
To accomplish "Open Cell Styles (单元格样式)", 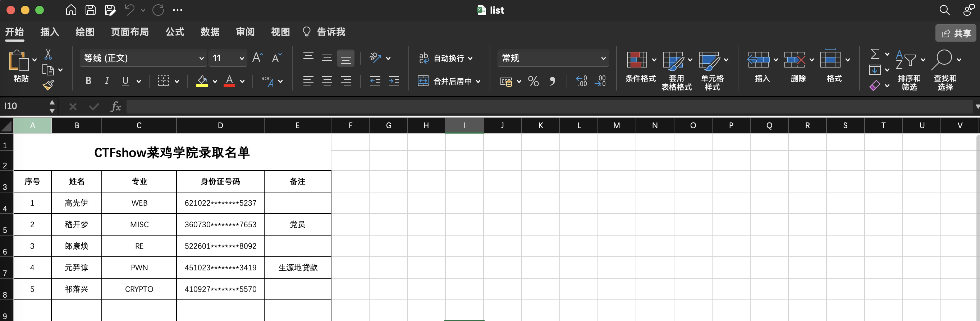I will [x=712, y=71].
